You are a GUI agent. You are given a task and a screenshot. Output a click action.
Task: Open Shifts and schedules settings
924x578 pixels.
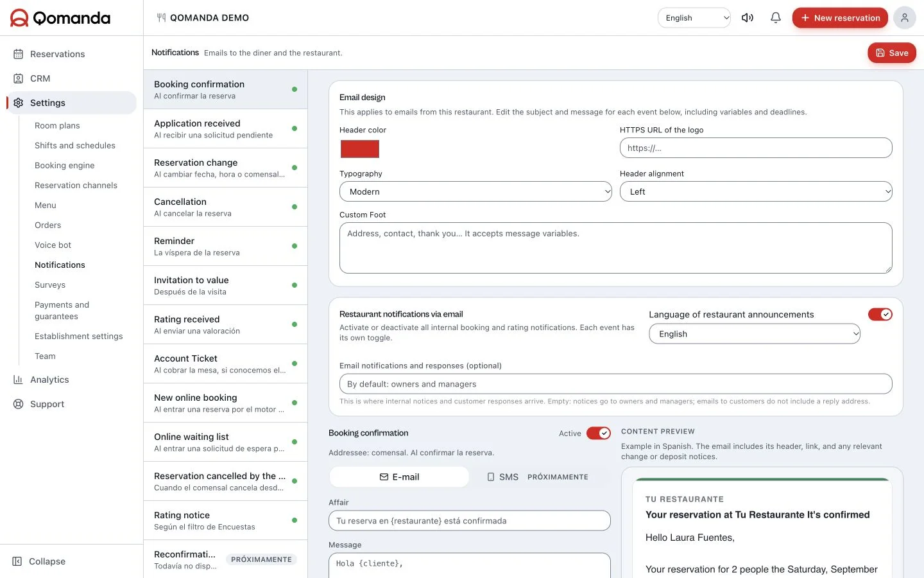[75, 146]
